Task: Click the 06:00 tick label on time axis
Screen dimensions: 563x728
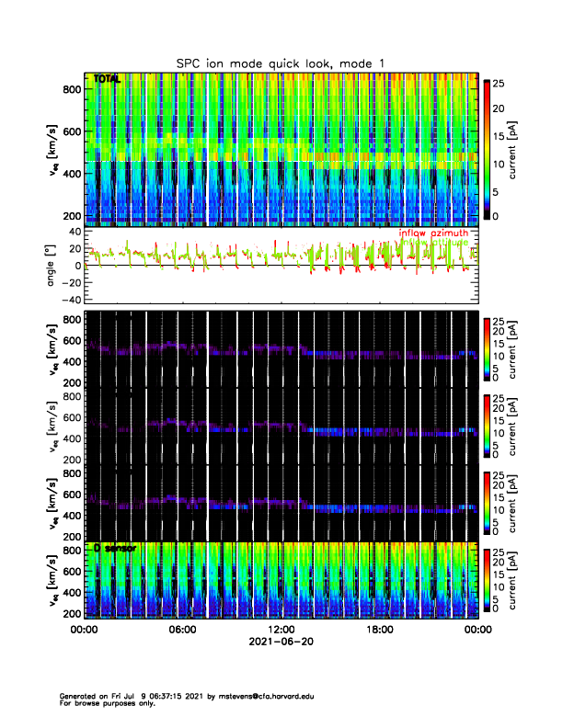Action: 182,630
